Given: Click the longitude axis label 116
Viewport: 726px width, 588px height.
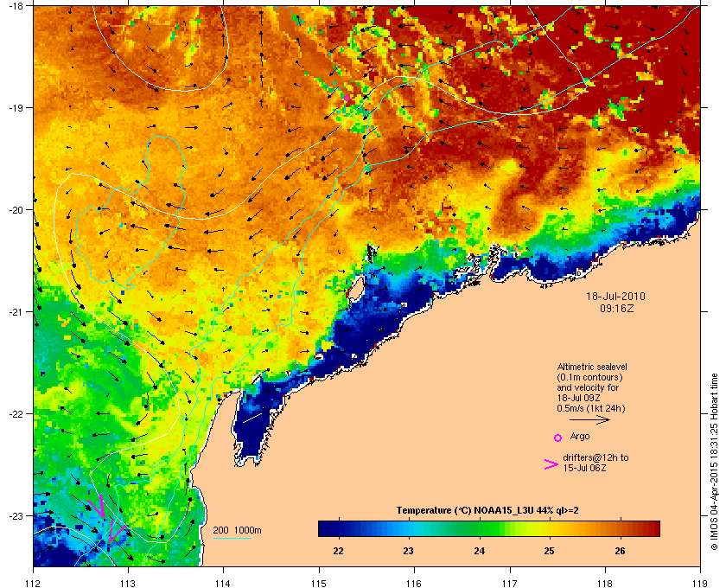Looking at the screenshot, I should click(x=414, y=583).
